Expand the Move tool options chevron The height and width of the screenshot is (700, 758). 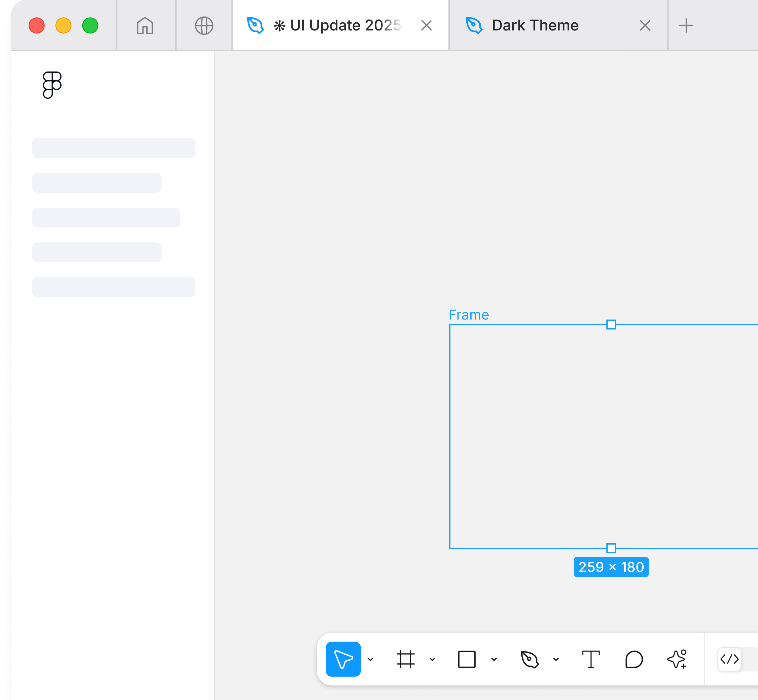[370, 659]
